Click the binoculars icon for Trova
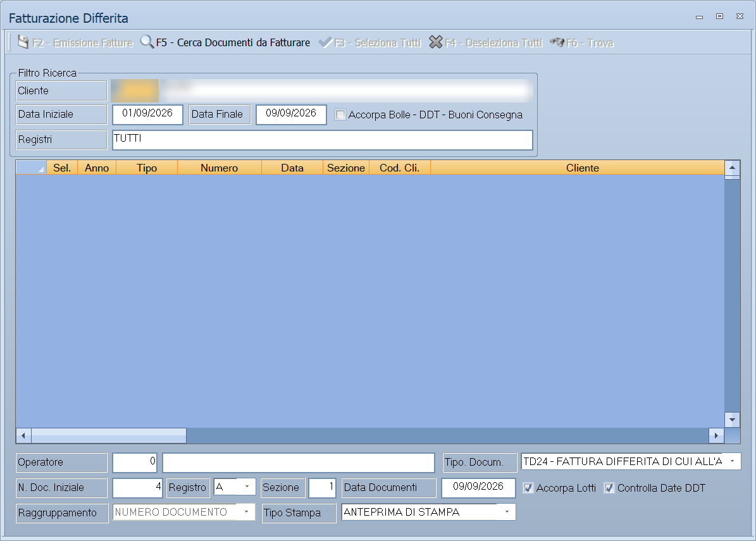 557,42
